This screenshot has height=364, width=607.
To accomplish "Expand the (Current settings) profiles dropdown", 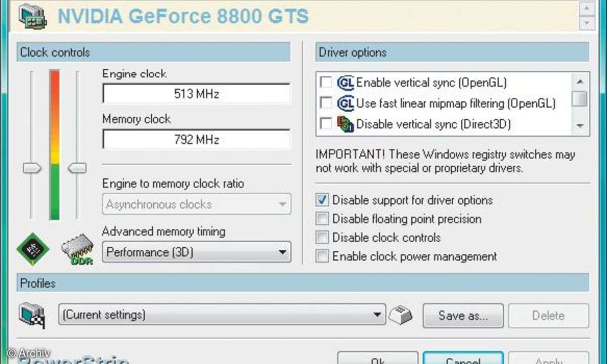I will (222, 315).
